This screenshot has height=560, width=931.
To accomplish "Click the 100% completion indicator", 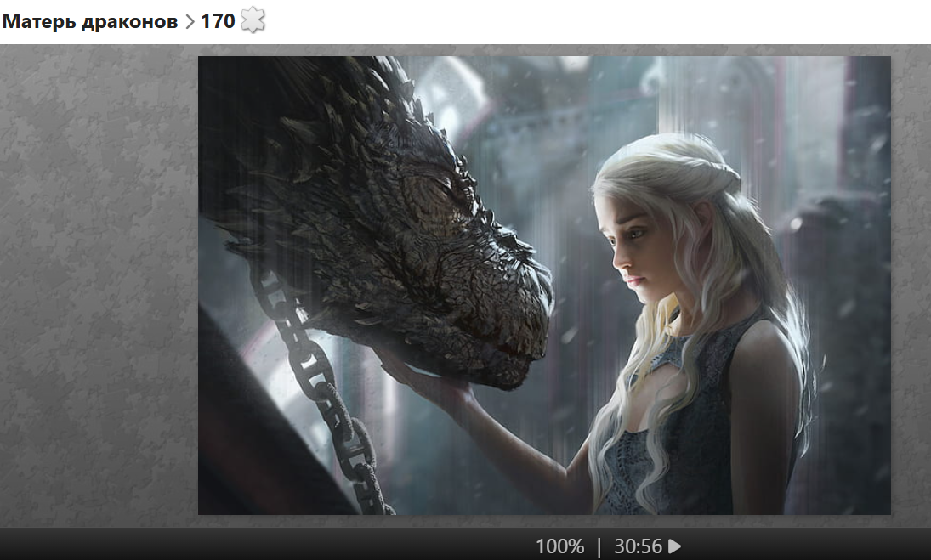I will coord(559,546).
